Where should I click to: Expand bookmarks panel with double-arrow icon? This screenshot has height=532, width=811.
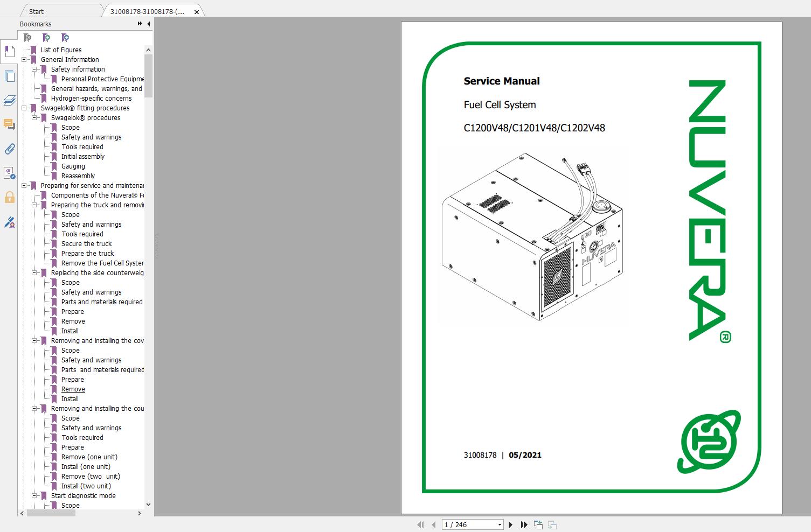click(x=140, y=24)
